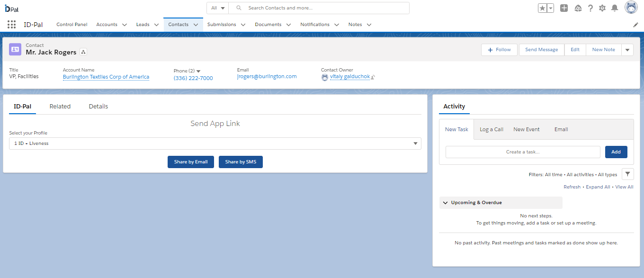This screenshot has height=278, width=644.
Task: View contact hierarchy icon beside Jack Rogers
Action: (83, 52)
